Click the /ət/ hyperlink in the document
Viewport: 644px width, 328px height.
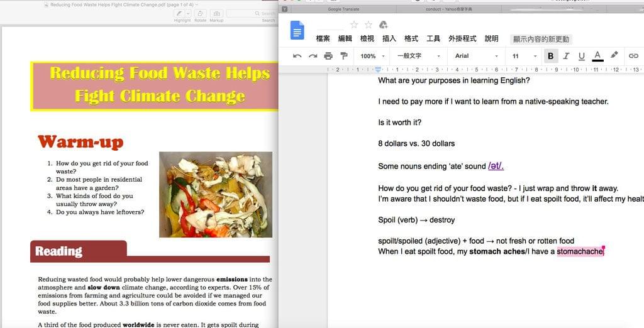(496, 166)
